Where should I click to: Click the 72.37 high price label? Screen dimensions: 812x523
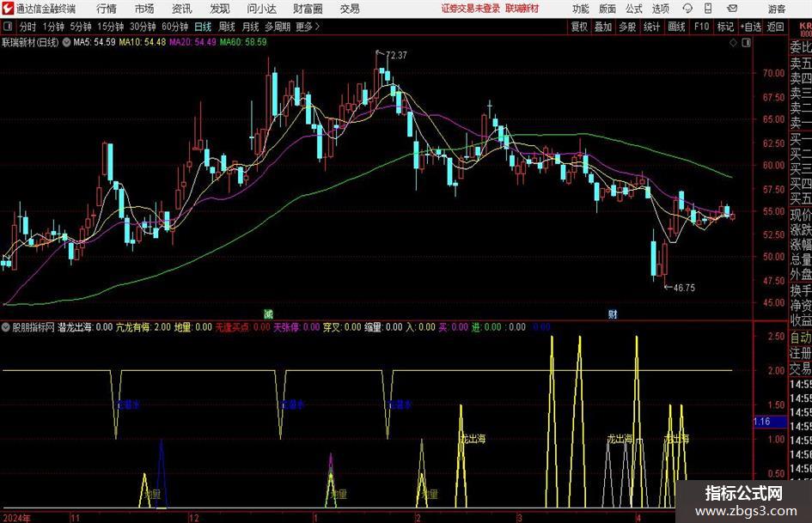pos(396,56)
